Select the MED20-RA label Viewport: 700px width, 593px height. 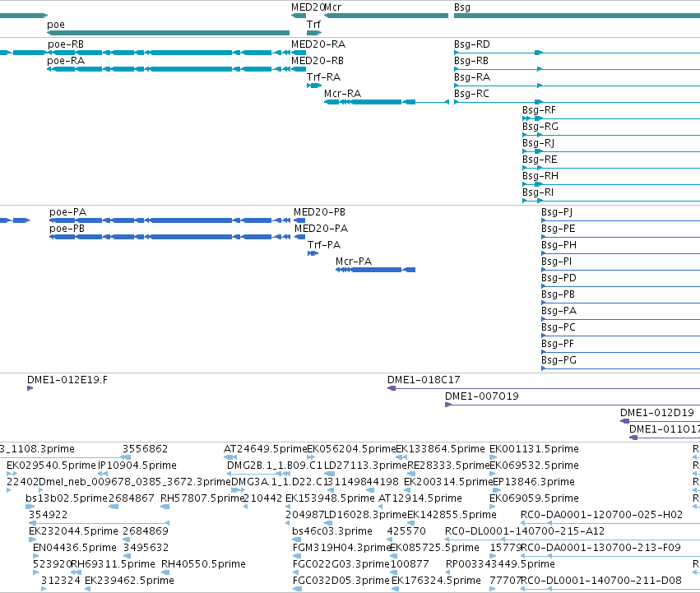pyautogui.click(x=318, y=44)
